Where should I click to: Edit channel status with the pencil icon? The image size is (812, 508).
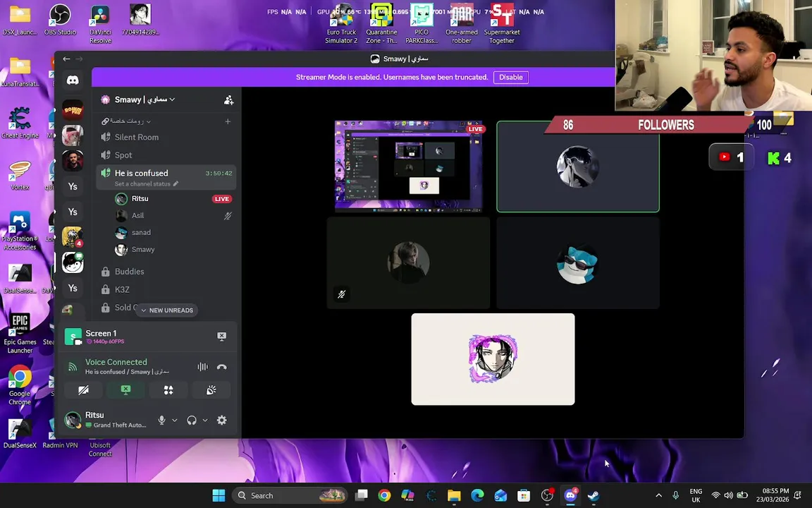176,183
